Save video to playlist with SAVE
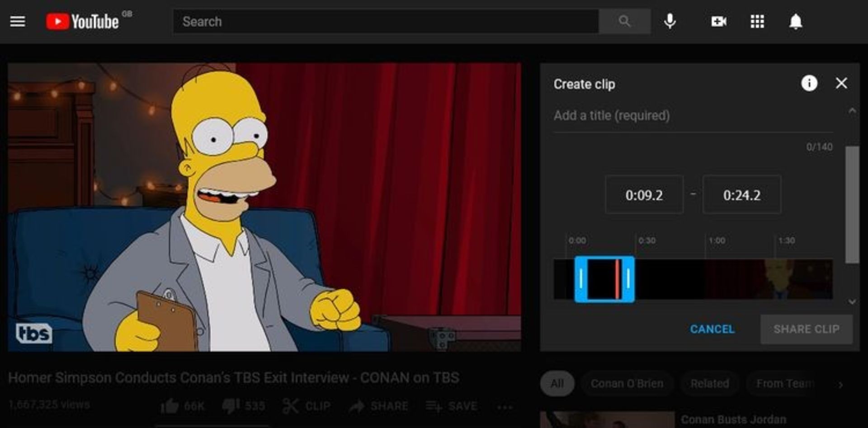The width and height of the screenshot is (868, 428). coord(451,406)
